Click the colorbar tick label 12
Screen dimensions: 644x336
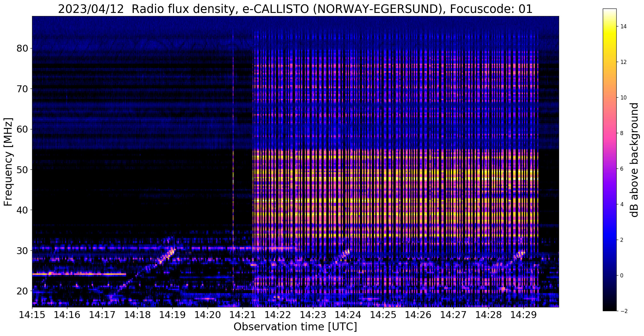pos(623,62)
